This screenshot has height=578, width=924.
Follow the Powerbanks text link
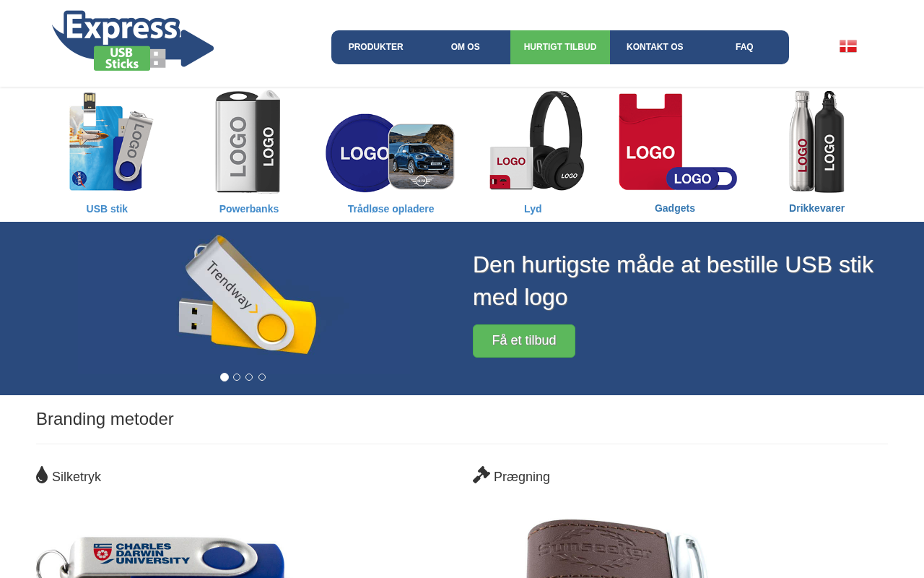coord(249,209)
